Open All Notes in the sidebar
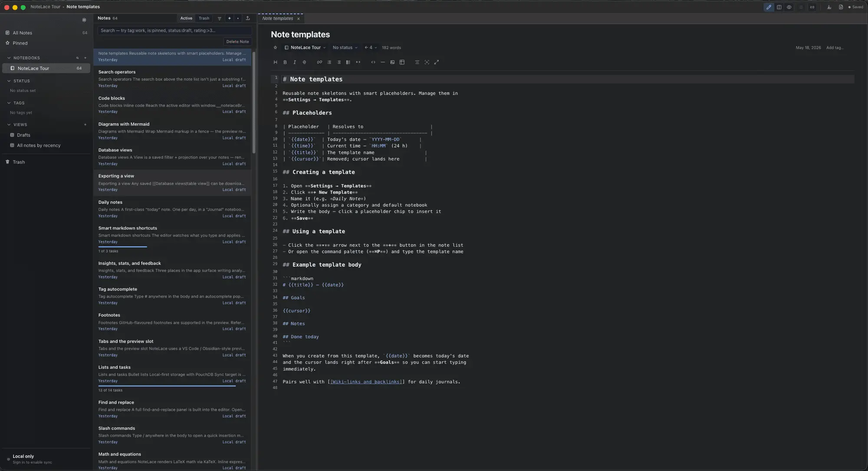 point(46,33)
